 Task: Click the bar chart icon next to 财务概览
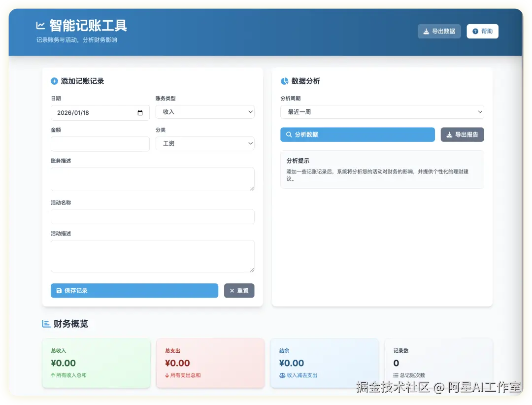[x=47, y=324]
